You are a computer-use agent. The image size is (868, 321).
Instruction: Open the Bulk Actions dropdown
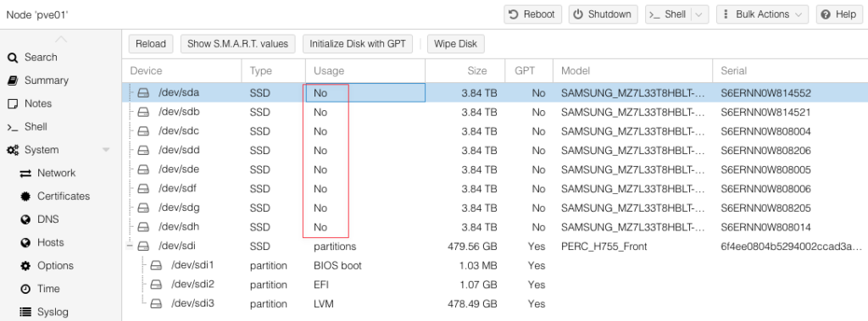pos(762,14)
